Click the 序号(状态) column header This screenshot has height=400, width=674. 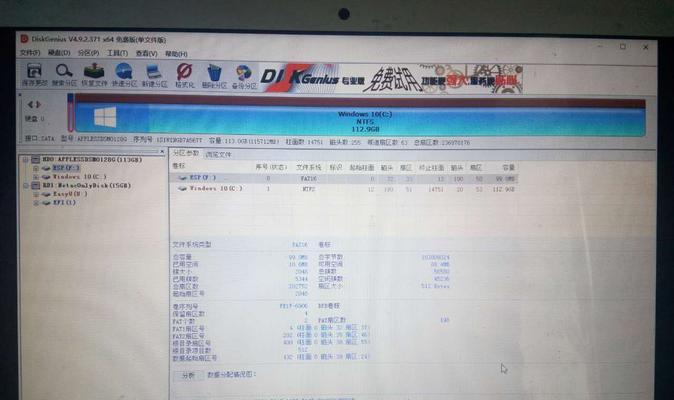coord(271,167)
